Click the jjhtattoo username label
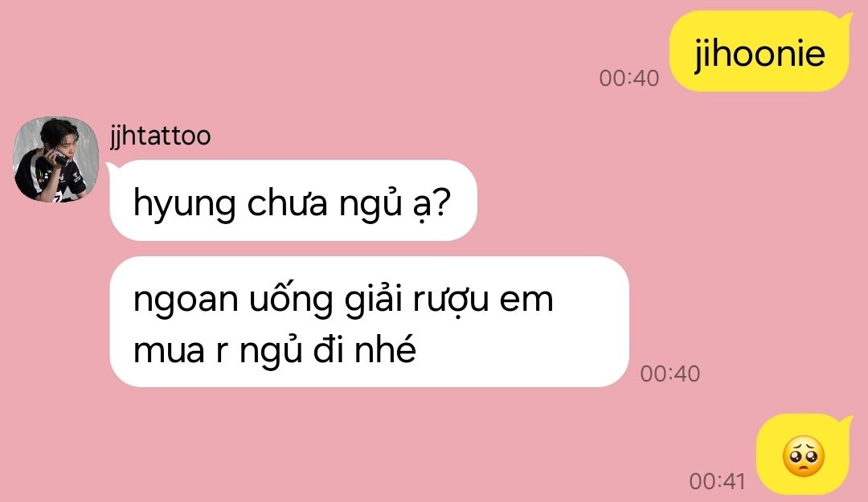This screenshot has width=868, height=502. (161, 137)
